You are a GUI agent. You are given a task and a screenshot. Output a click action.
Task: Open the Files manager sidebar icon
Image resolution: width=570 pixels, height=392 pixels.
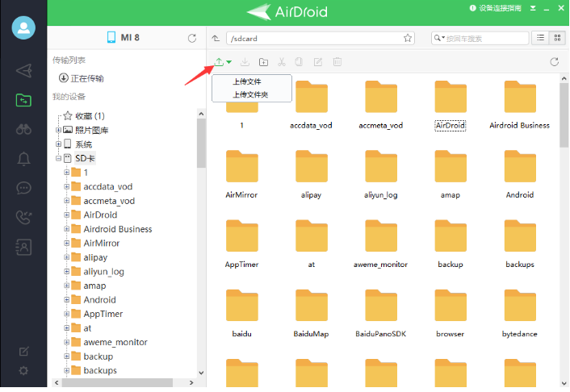[x=23, y=100]
